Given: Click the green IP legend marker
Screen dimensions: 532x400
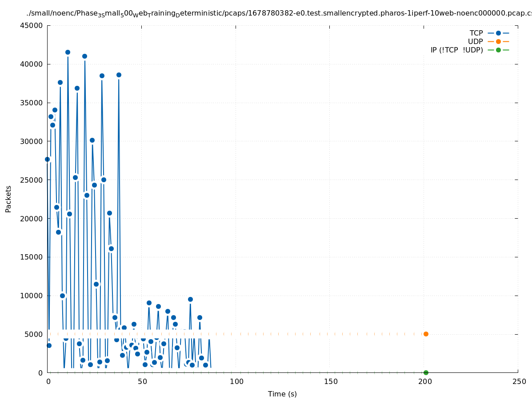Looking at the screenshot, I should click(x=498, y=50).
